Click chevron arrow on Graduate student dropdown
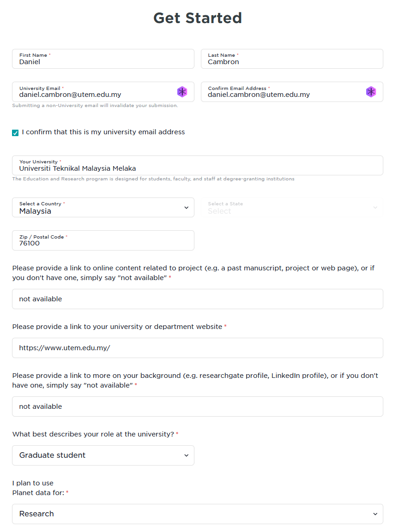Viewport: 393px width, 532px height. point(186,455)
